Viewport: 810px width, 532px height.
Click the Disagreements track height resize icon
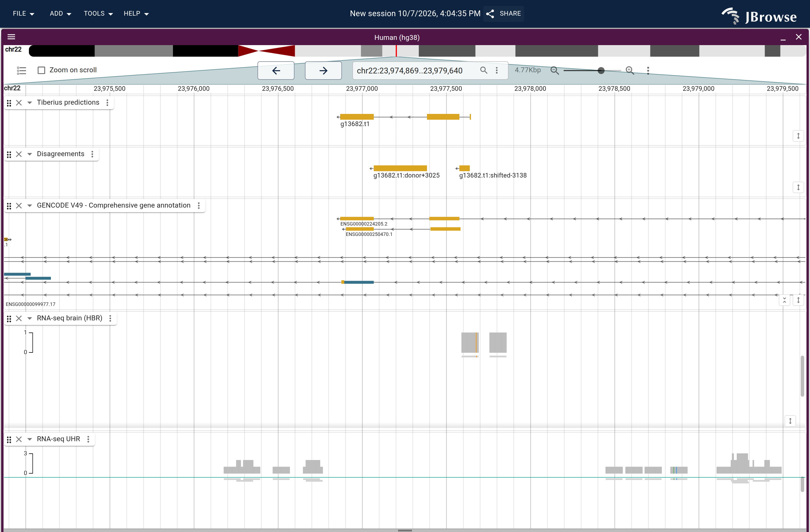pyautogui.click(x=798, y=187)
